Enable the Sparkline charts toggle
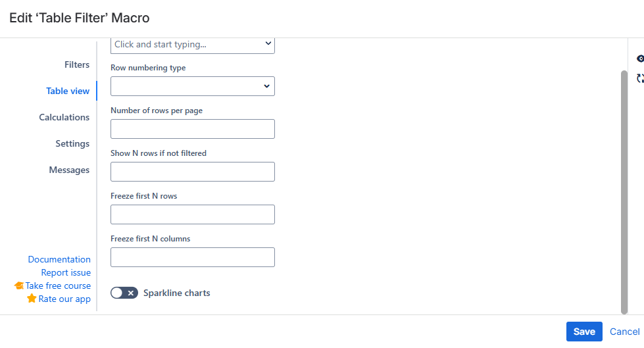 point(124,293)
